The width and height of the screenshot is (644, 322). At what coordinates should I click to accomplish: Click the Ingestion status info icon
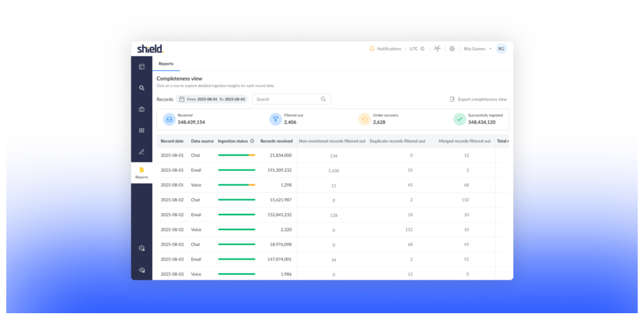(x=252, y=141)
